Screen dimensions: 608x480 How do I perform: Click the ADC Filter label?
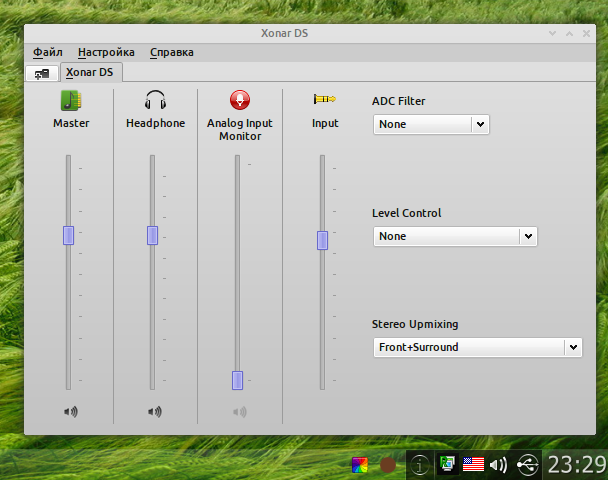pos(399,101)
